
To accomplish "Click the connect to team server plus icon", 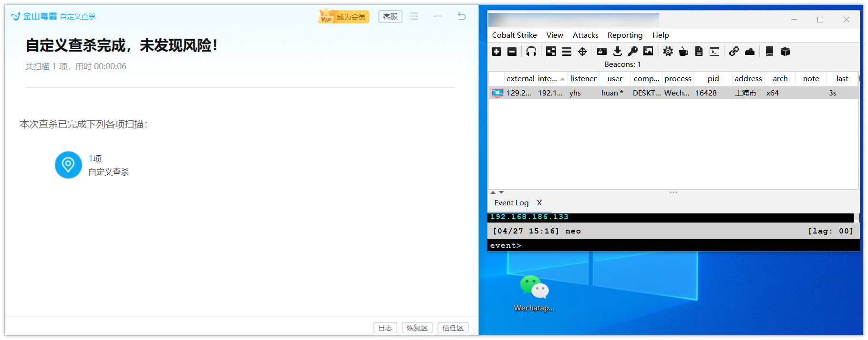I will (x=496, y=52).
